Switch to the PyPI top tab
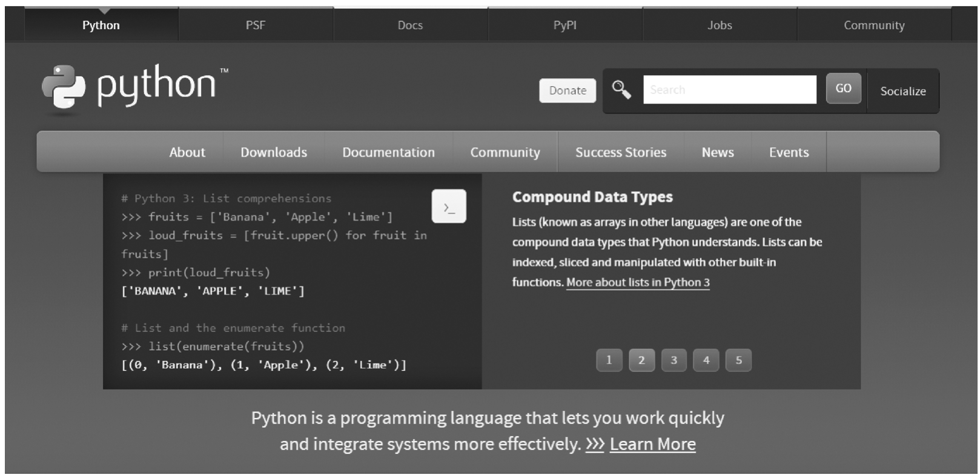Viewport: 980px width, 475px height. tap(564, 25)
